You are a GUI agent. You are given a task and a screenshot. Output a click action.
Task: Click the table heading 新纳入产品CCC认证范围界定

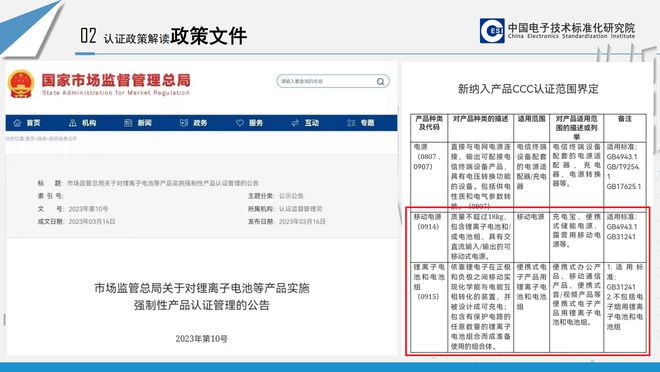[x=528, y=89]
